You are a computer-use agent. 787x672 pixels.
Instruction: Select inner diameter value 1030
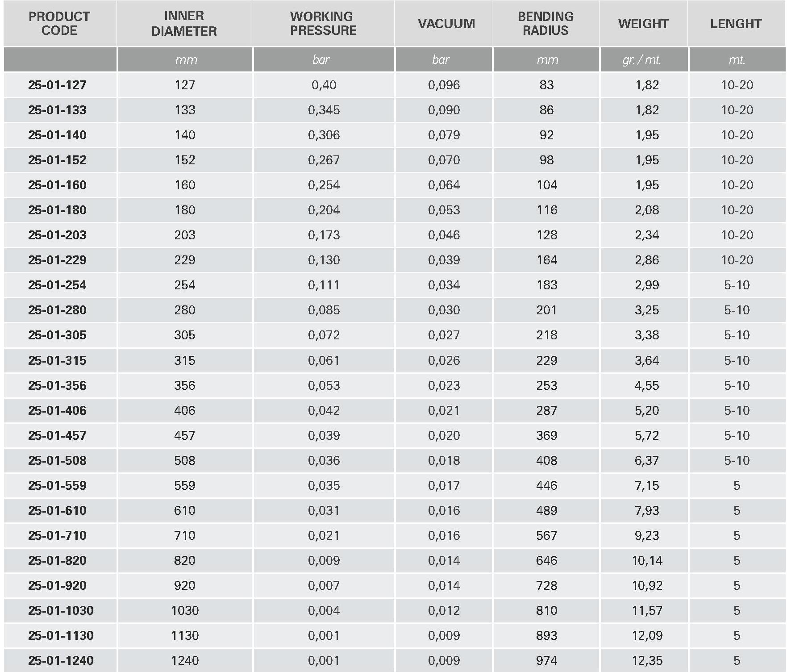coord(185,610)
